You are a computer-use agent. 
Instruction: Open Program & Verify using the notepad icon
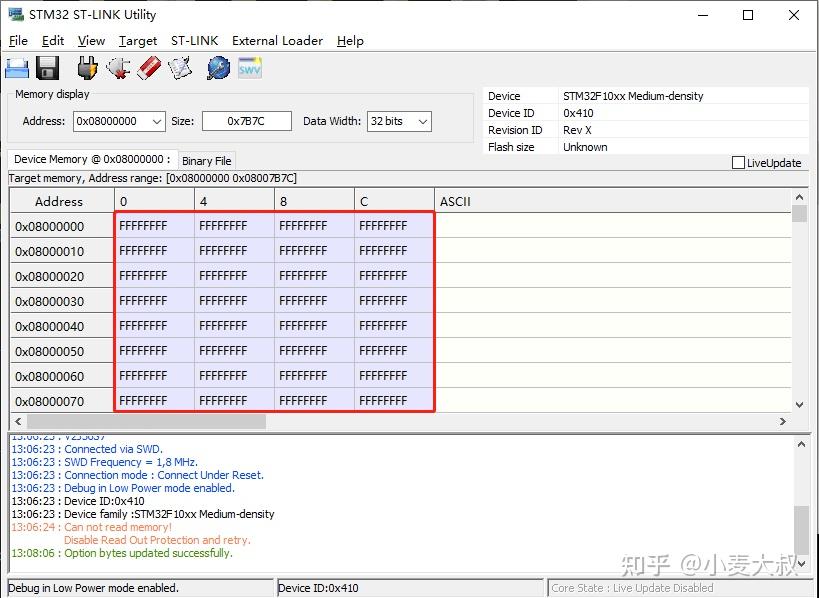[x=182, y=66]
